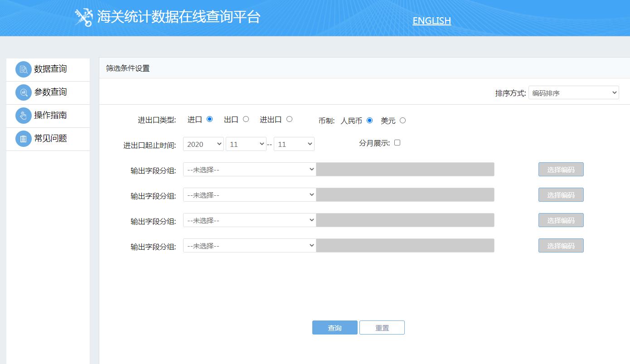Click the 操作指南 hand sidebar icon
630x364 pixels.
[x=23, y=115]
